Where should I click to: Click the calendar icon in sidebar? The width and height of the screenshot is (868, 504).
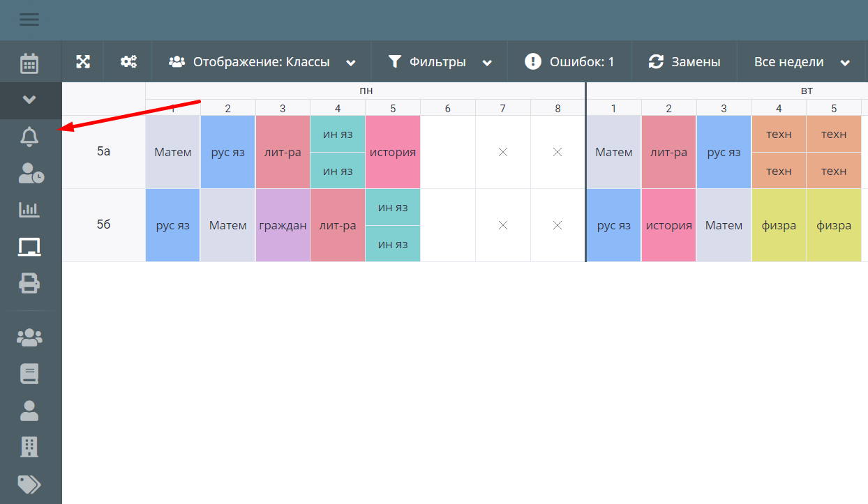29,63
